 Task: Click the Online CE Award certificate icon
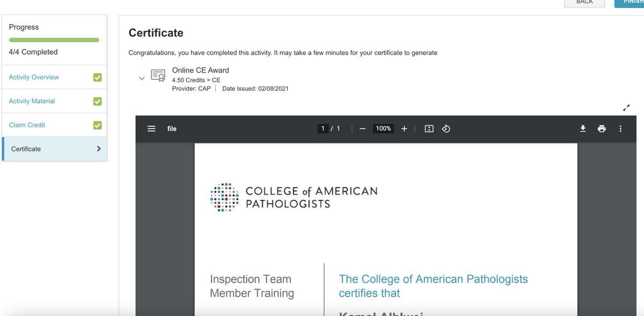(158, 75)
